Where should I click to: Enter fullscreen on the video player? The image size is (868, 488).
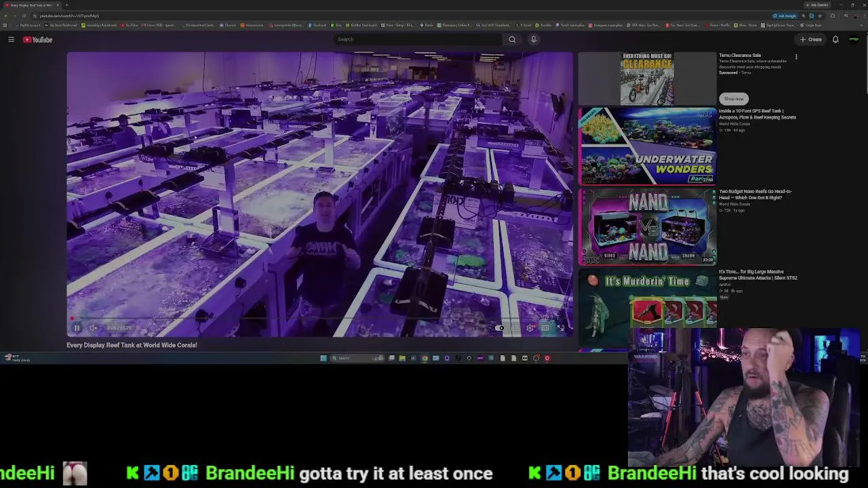(561, 328)
